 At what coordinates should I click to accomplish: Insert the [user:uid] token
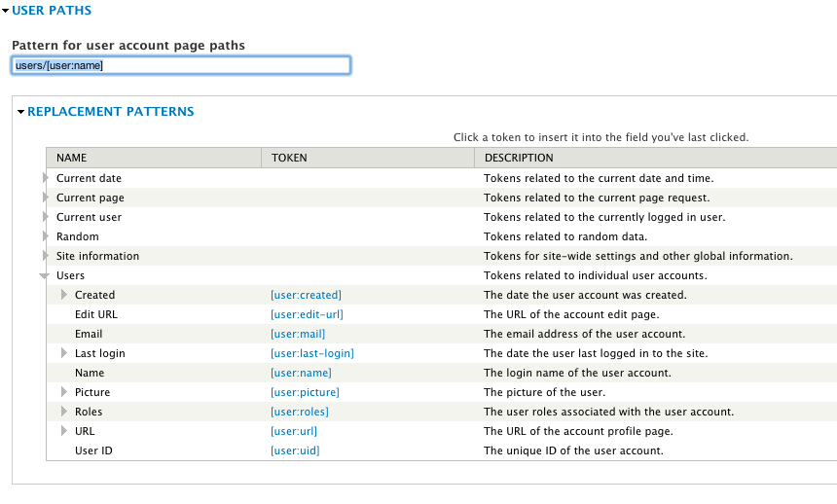(295, 450)
